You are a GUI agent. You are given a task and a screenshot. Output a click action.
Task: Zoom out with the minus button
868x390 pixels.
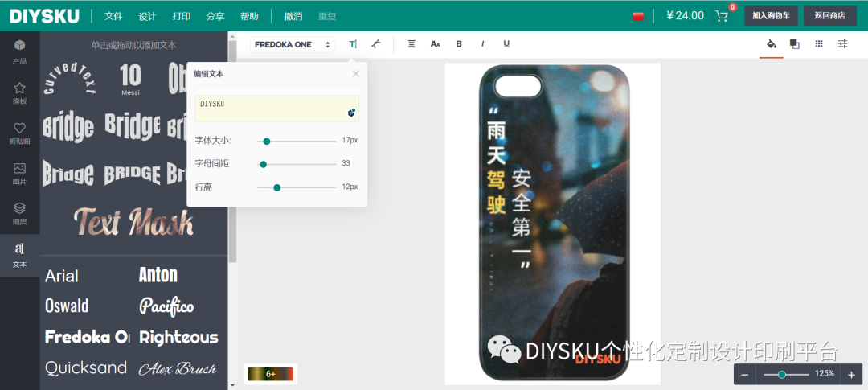pos(745,375)
